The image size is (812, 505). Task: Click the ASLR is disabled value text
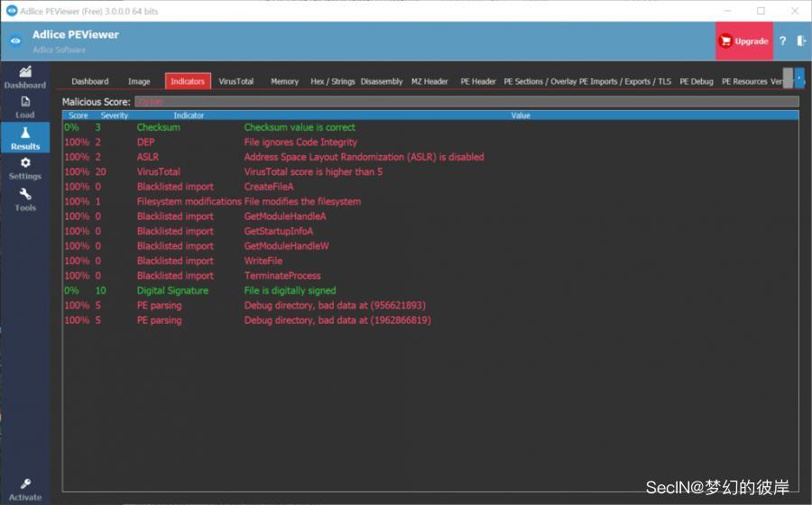pos(364,157)
